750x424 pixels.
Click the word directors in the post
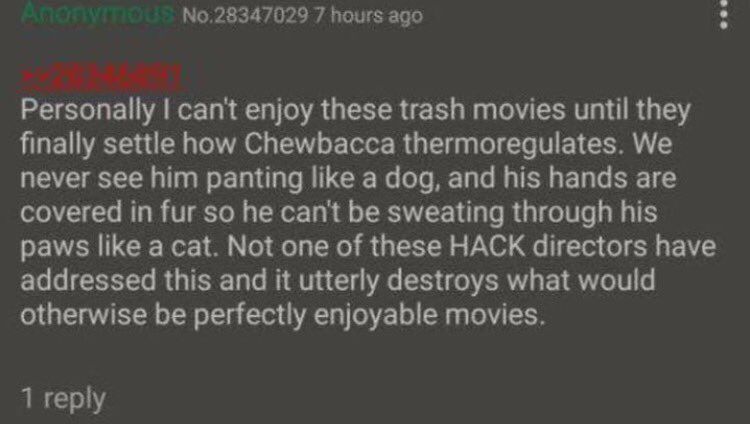pyautogui.click(x=589, y=246)
